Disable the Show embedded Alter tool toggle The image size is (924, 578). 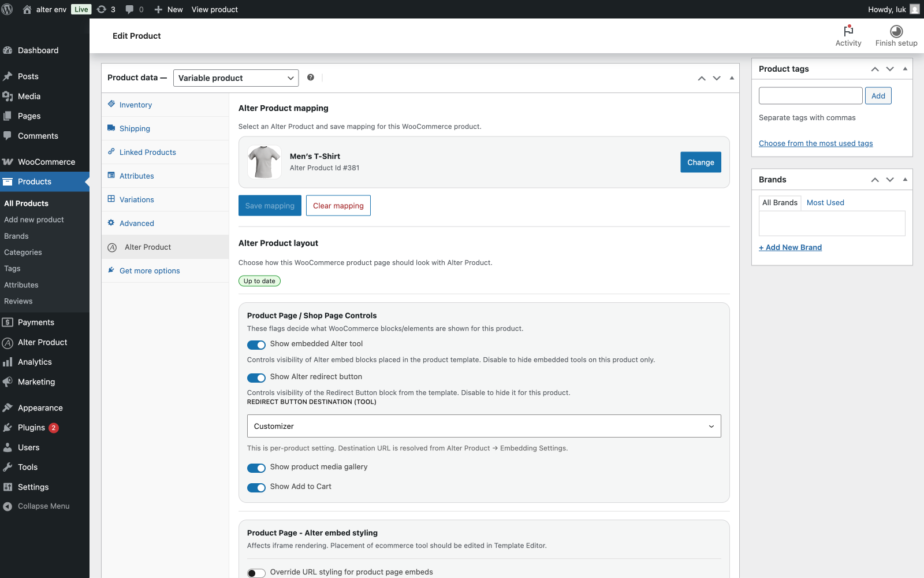point(256,344)
